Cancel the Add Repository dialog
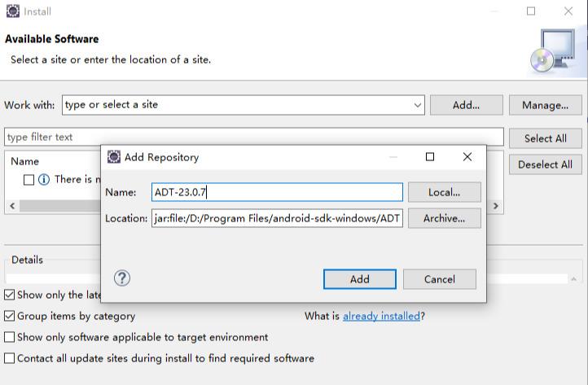The width and height of the screenshot is (588, 385). pos(440,279)
